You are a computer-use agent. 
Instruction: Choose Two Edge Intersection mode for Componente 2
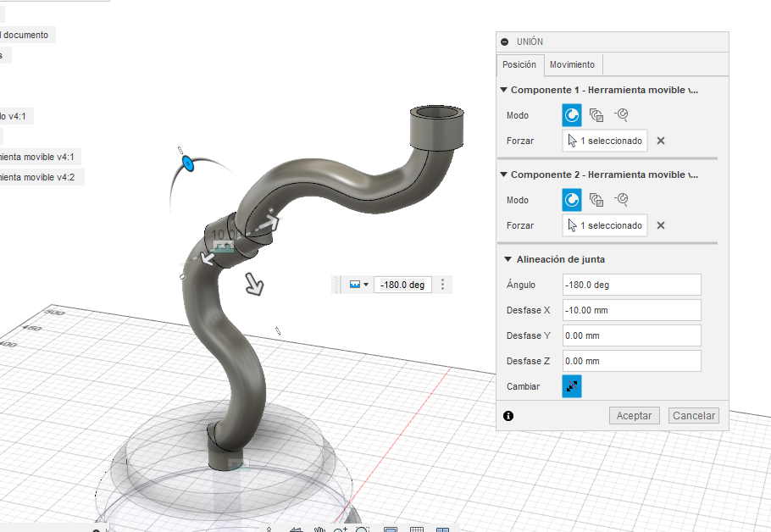(622, 200)
